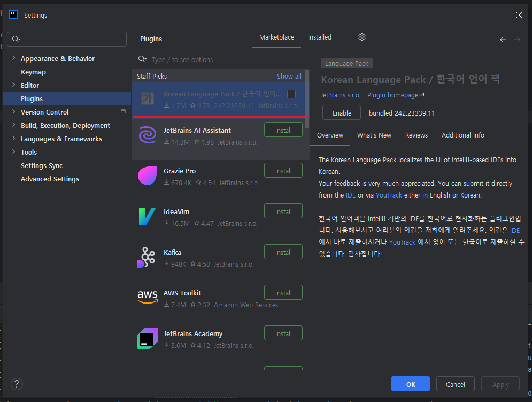
Task: Click the Language Pack category tag
Action: [346, 63]
